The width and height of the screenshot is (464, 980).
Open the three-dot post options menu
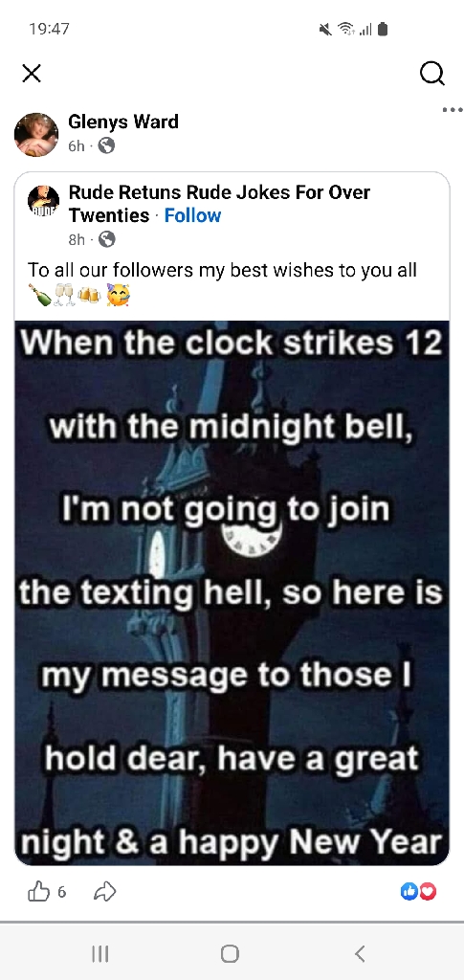point(453,110)
